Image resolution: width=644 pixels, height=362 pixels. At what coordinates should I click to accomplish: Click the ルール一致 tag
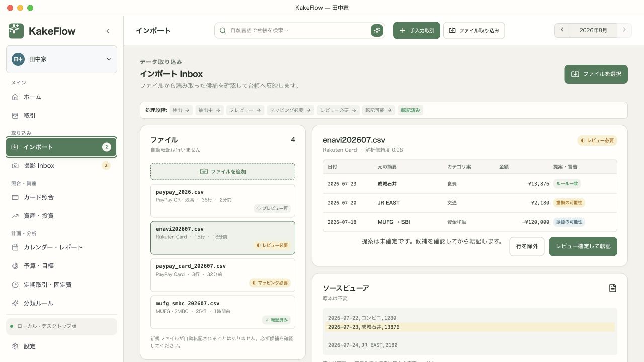click(x=567, y=184)
